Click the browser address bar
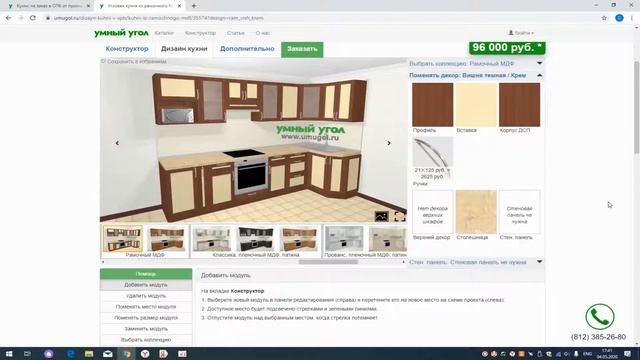640x360 pixels. click(318, 18)
